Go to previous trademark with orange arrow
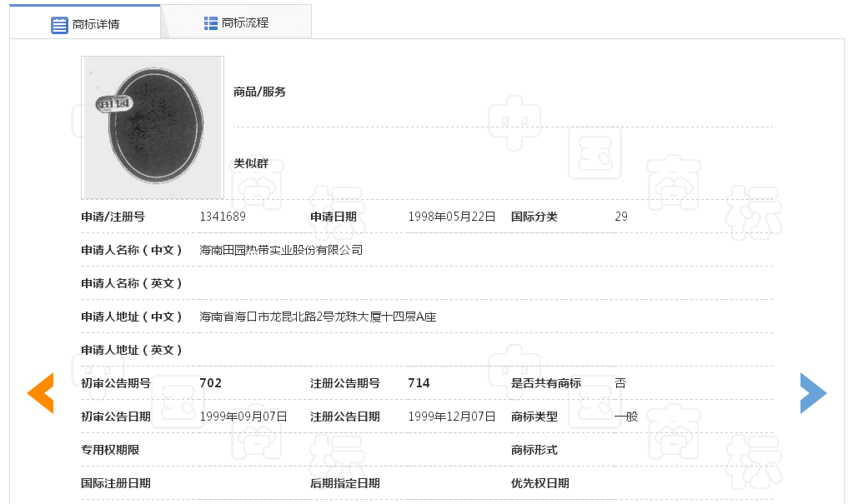 (41, 393)
